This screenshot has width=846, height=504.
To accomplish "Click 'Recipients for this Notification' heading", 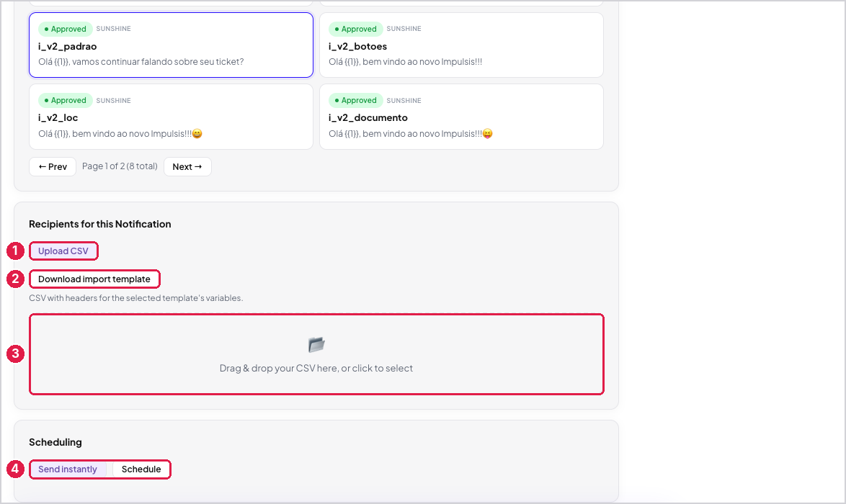I will point(100,224).
